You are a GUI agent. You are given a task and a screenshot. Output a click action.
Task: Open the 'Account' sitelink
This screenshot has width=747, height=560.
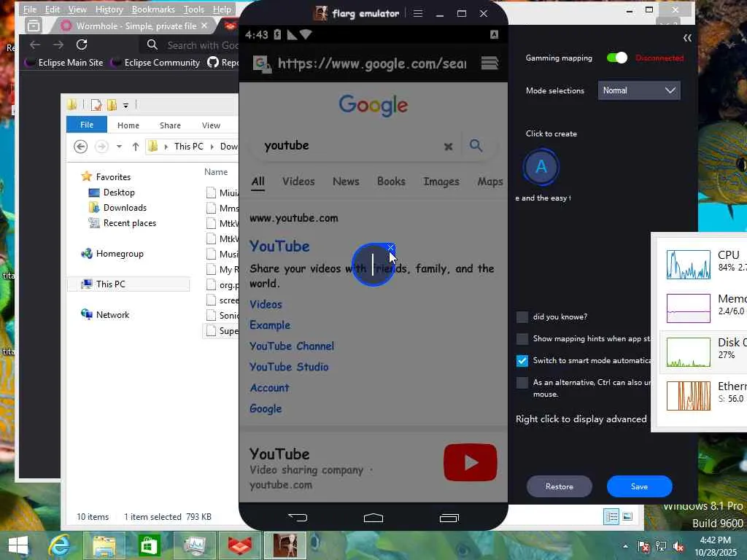click(x=270, y=388)
